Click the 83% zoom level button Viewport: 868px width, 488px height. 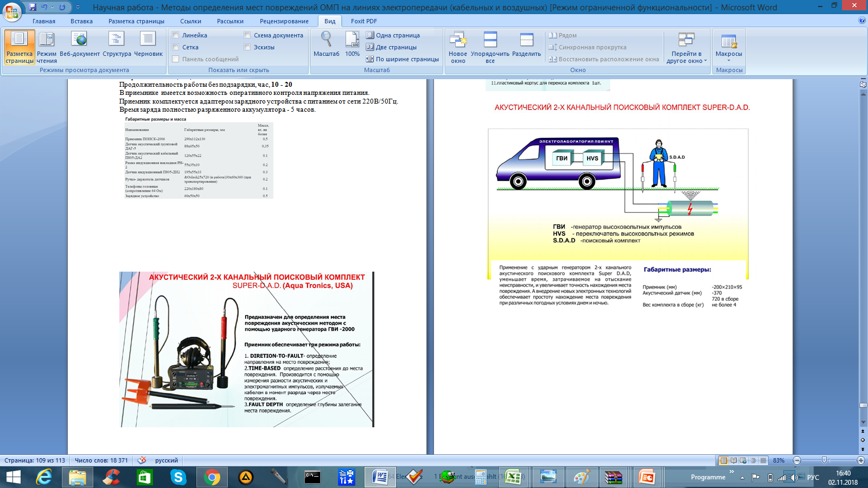point(779,460)
